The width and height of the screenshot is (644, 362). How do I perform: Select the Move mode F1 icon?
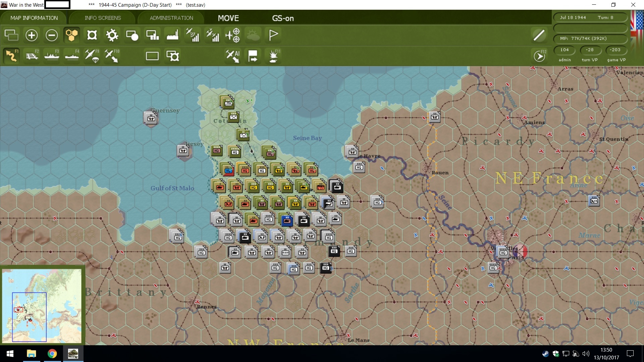11,56
